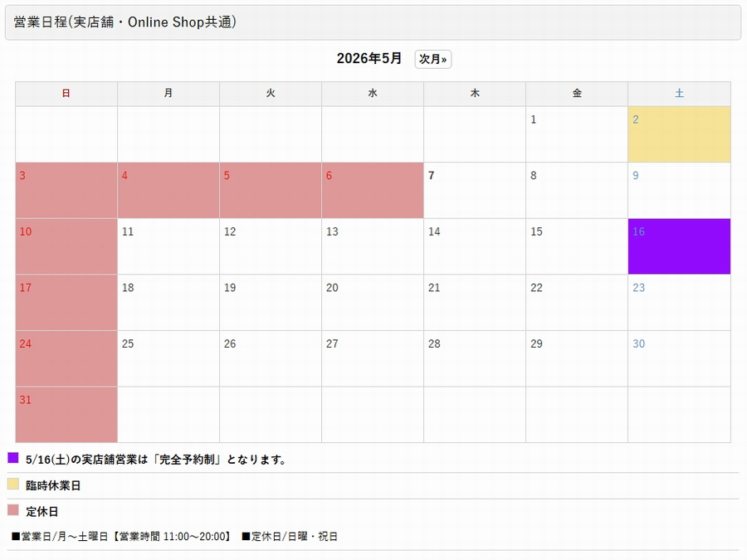Image resolution: width=747 pixels, height=560 pixels.
Task: Select date 22 in the calendar
Action: pos(577,302)
